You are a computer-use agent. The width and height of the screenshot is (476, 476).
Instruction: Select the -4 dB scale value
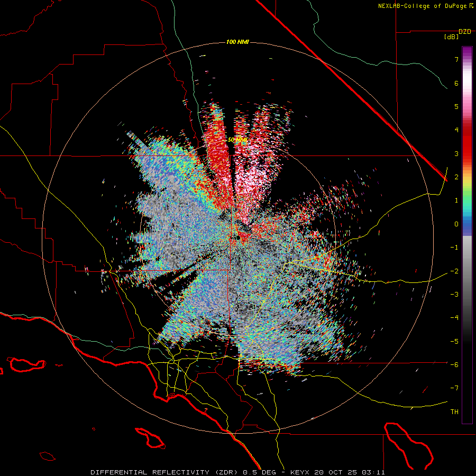pyautogui.click(x=454, y=318)
